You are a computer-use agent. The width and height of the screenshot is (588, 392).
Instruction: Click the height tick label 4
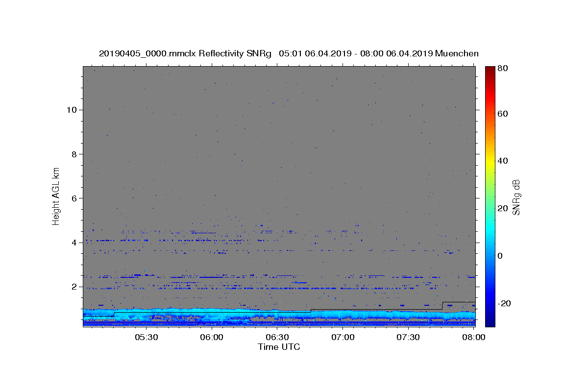tap(73, 243)
